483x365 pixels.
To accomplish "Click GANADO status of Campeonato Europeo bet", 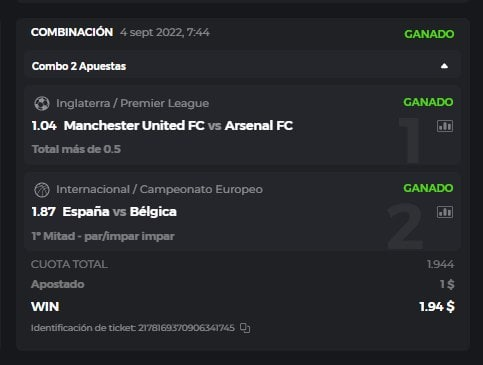I will coord(428,188).
